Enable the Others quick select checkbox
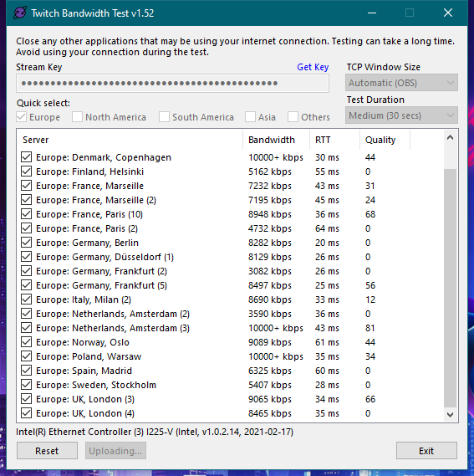This screenshot has width=474, height=476. (x=293, y=117)
